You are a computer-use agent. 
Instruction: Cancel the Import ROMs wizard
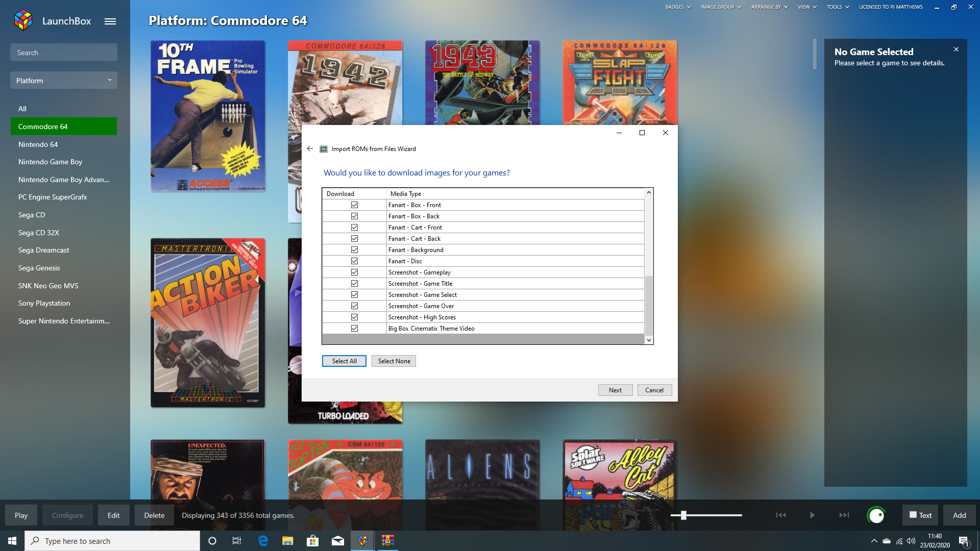(x=654, y=390)
